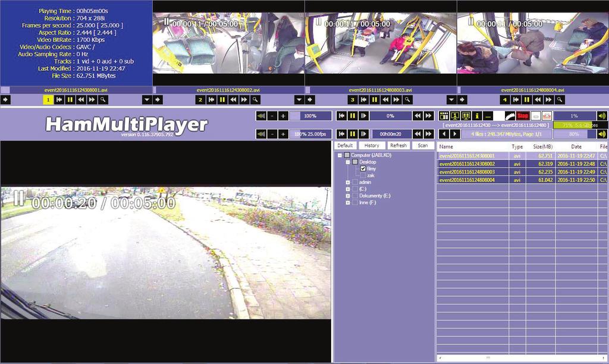Pause player 2 video

click(222, 100)
